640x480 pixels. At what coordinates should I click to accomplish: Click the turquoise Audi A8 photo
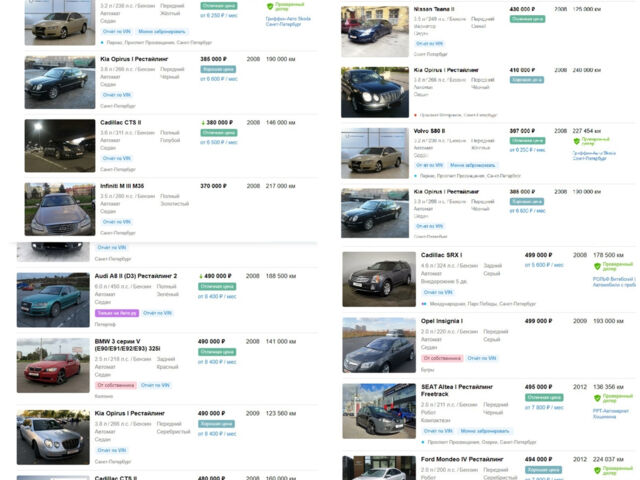tap(53, 300)
